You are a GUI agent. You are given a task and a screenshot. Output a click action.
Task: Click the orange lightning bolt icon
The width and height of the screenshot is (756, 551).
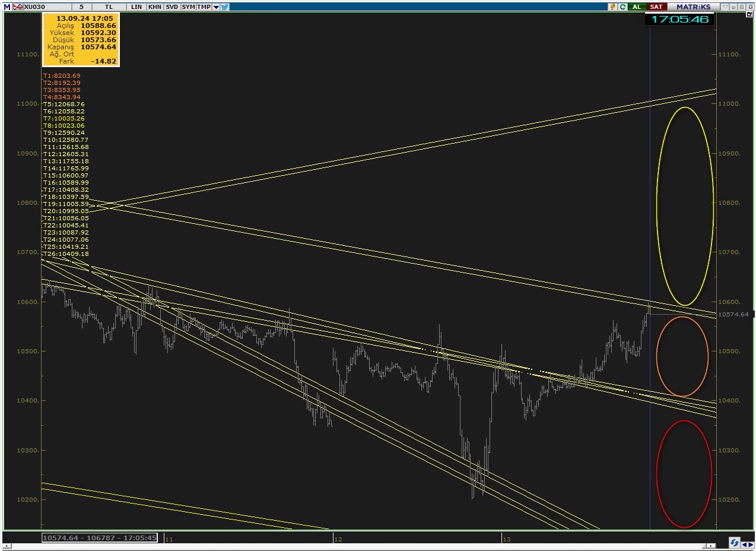[x=613, y=7]
